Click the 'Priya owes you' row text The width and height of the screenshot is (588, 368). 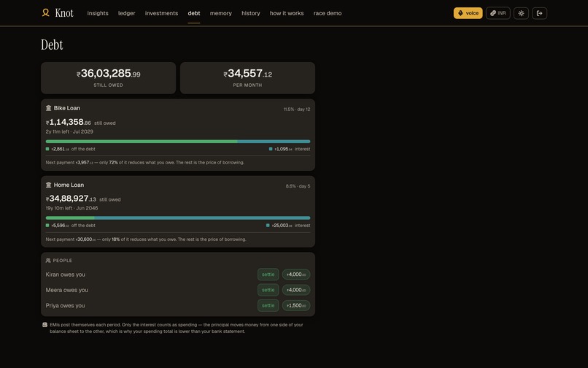pyautogui.click(x=65, y=306)
